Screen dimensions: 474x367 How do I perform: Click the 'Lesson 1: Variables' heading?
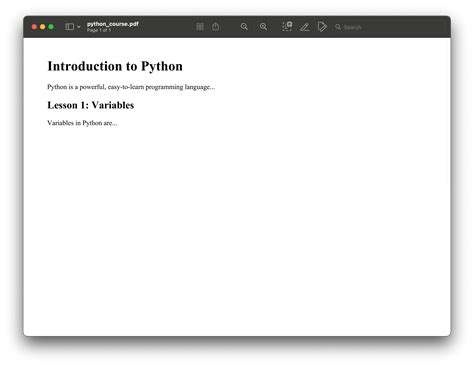pos(91,105)
